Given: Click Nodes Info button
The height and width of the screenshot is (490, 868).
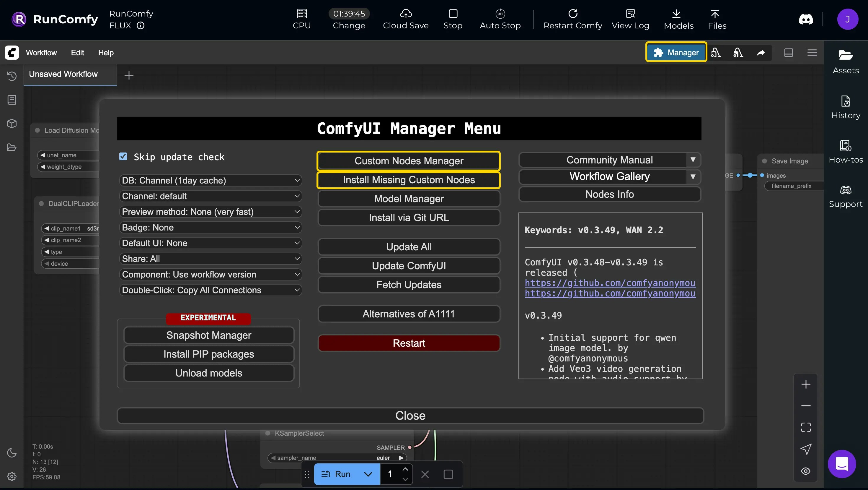Looking at the screenshot, I should click(609, 194).
